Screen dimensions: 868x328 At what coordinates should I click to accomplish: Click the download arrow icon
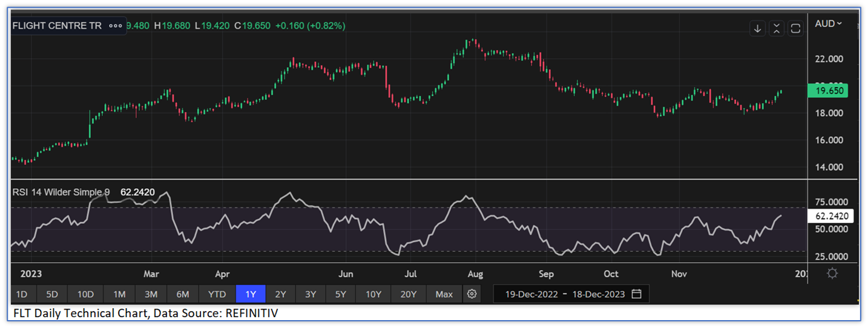(x=757, y=28)
